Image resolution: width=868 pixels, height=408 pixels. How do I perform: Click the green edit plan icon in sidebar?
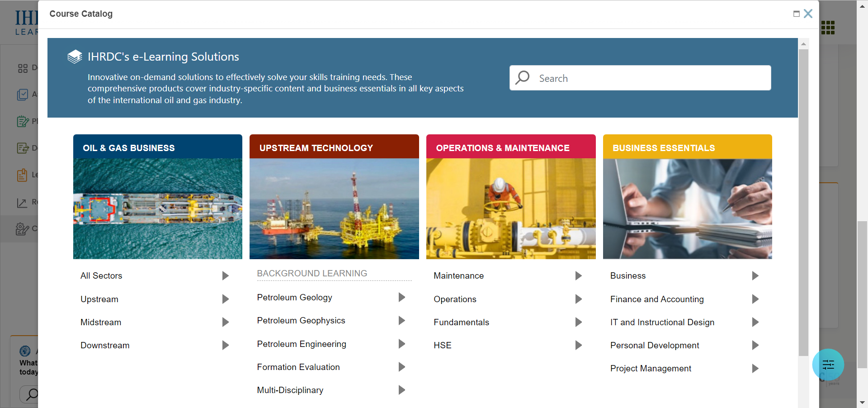pyautogui.click(x=23, y=121)
